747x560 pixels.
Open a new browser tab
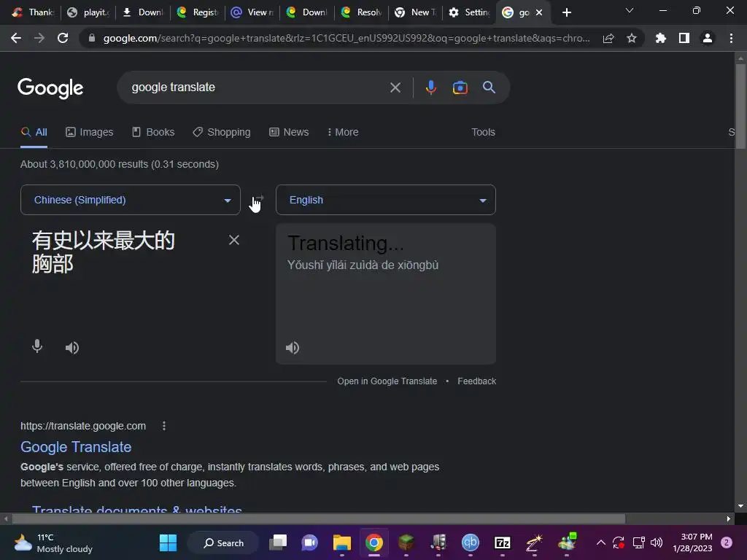click(566, 12)
